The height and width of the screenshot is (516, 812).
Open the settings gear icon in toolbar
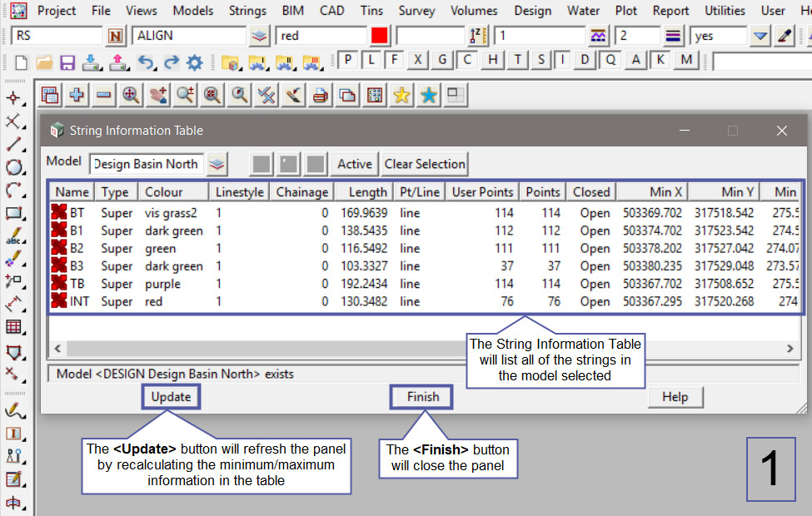click(x=195, y=62)
